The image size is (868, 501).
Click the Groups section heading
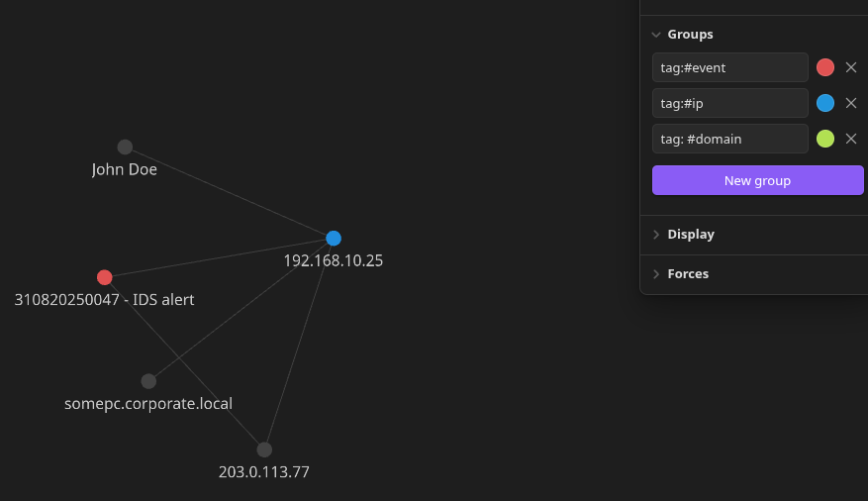(690, 35)
